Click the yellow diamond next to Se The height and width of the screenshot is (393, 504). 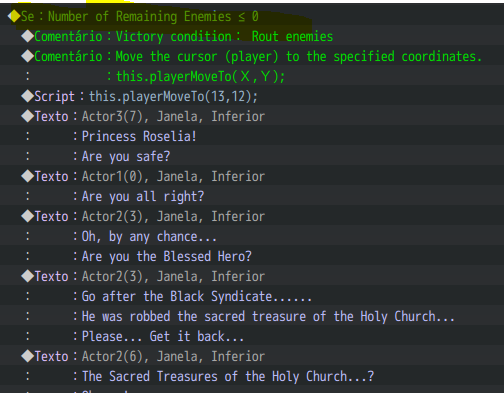pyautogui.click(x=14, y=16)
